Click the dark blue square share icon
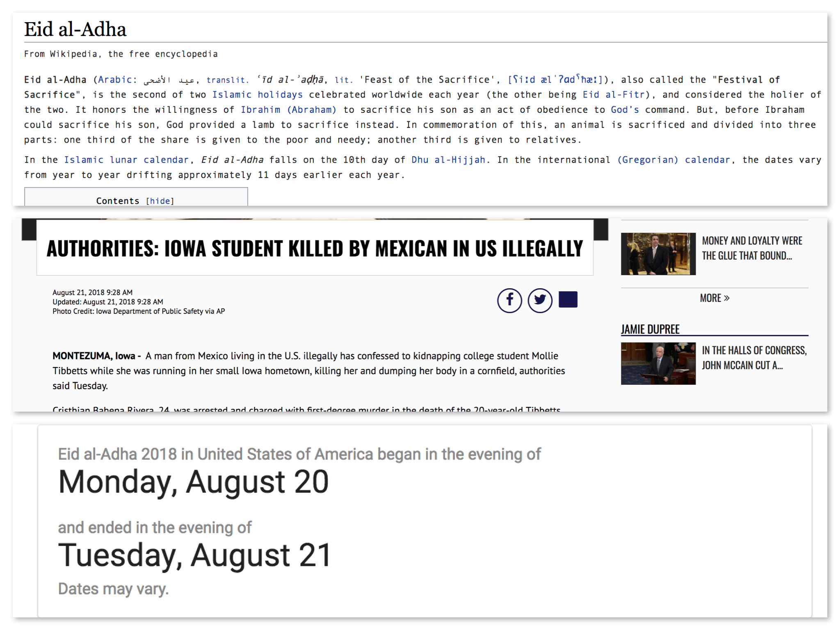Screen dimensions: 840x630 568,299
